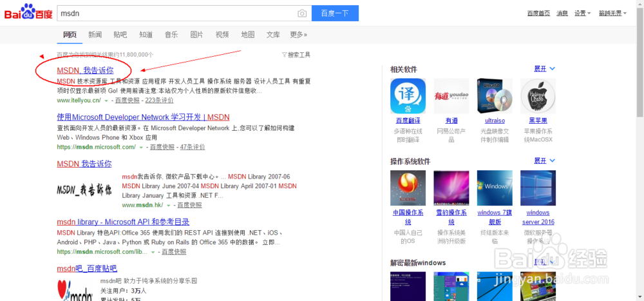This screenshot has height=301, width=644.
Task: Open 'msdn library - Microsoft API' result
Action: click(x=123, y=222)
